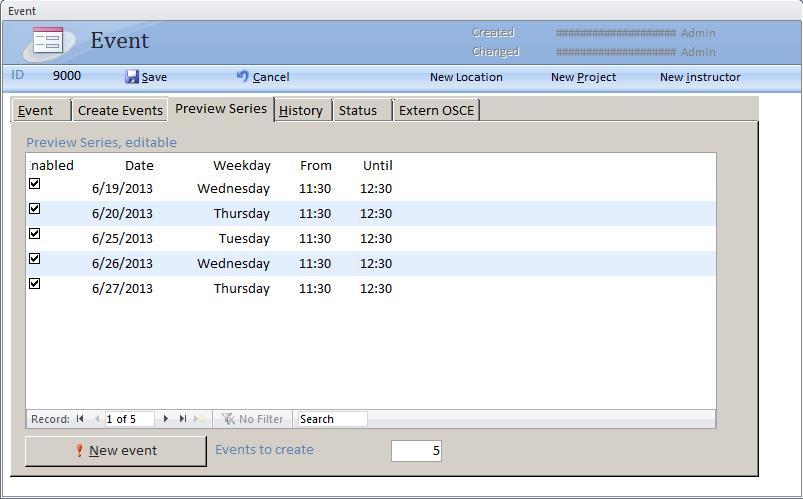Jump to last record in navigator

tap(183, 419)
